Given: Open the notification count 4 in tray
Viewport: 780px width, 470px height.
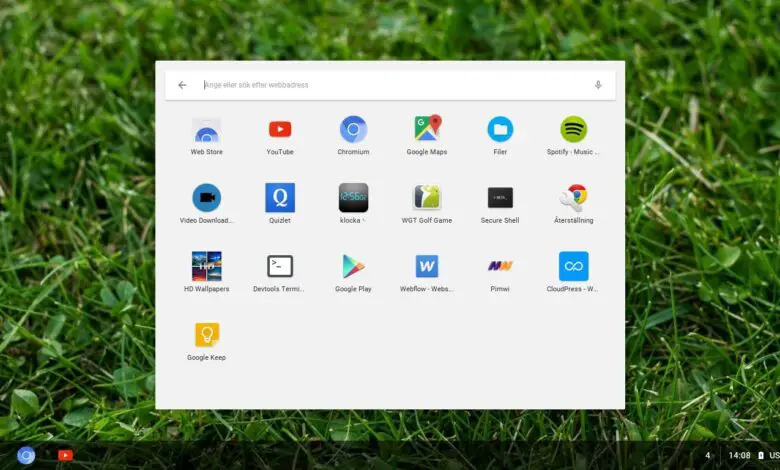Looking at the screenshot, I should click(707, 455).
